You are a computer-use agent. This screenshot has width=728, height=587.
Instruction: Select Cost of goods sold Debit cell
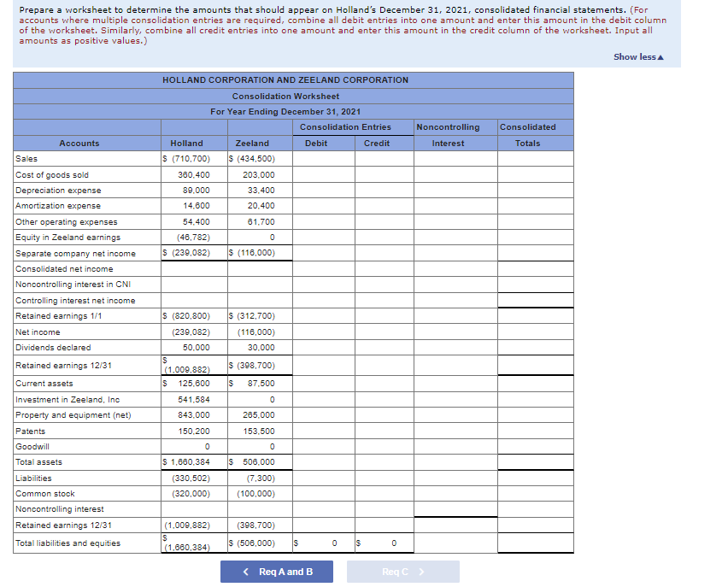(324, 174)
